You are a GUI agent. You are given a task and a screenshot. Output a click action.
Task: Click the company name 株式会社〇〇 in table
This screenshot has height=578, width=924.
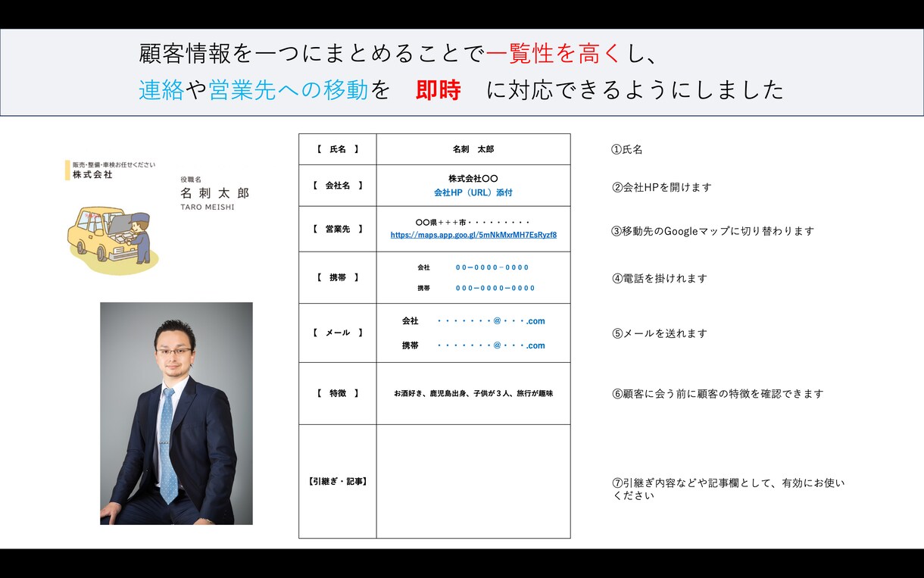click(x=473, y=179)
